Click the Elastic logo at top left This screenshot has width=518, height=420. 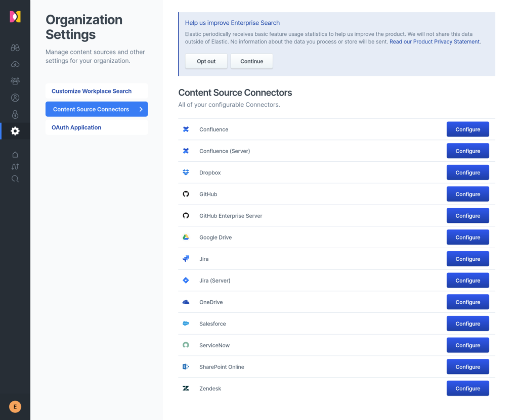click(15, 17)
